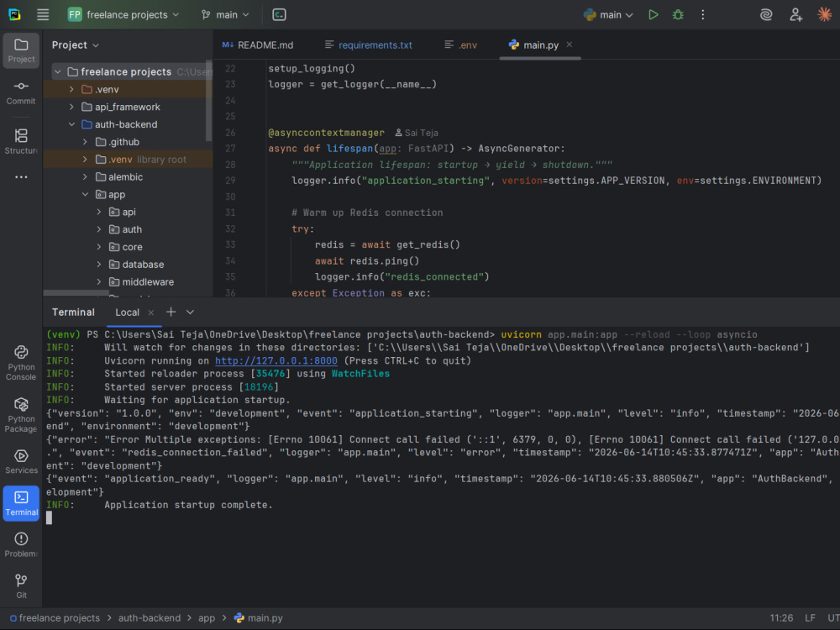This screenshot has height=630, width=840.
Task: Click the app breadcrumb in status bar
Action: tap(207, 617)
